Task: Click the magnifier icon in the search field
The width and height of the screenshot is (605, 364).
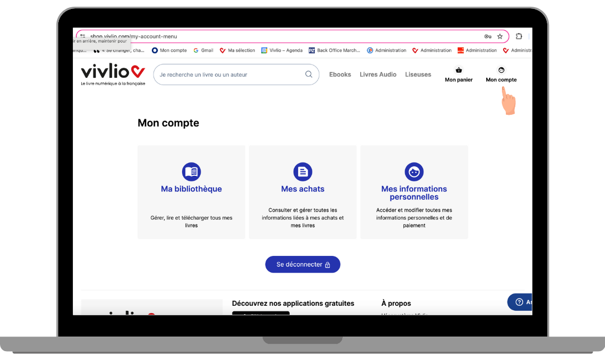Action: (x=309, y=74)
